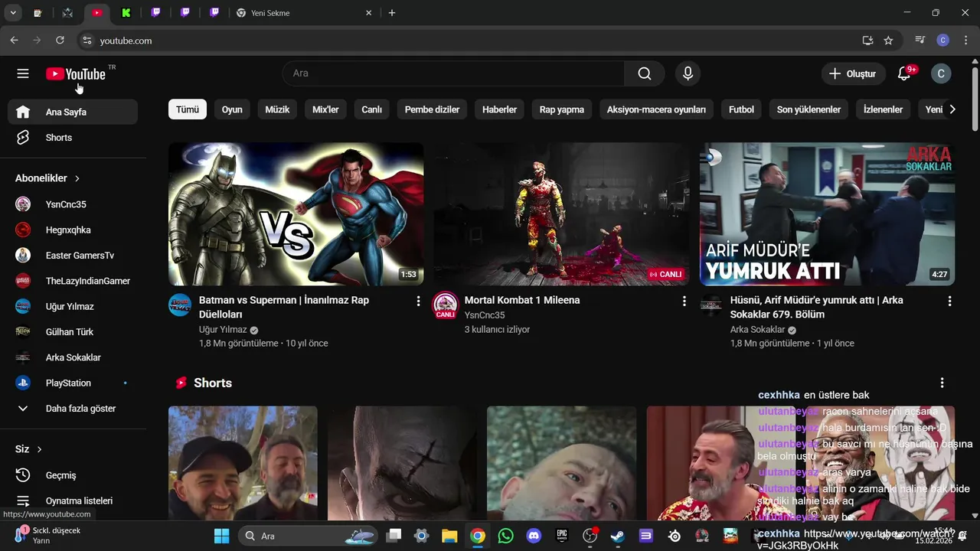Expand the Siz section
Viewport: 980px width, 551px height.
coord(29,449)
